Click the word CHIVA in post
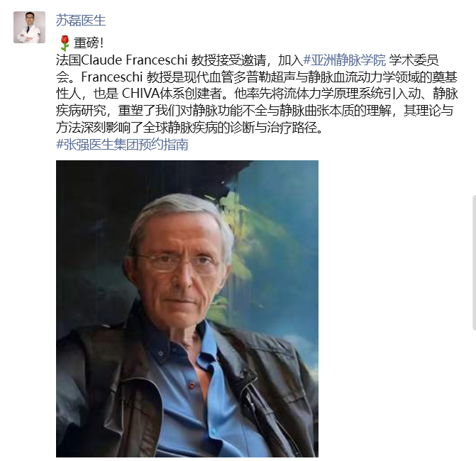The image size is (476, 461). (140, 94)
